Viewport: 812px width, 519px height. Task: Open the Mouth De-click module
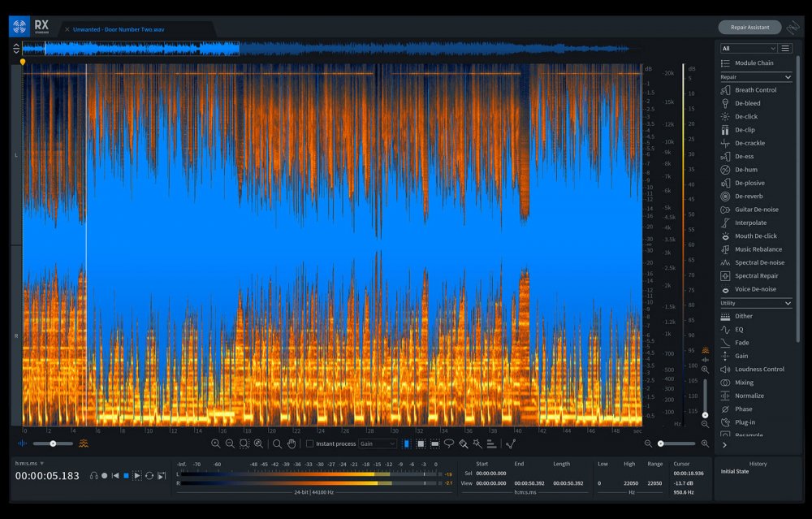pyautogui.click(x=749, y=236)
